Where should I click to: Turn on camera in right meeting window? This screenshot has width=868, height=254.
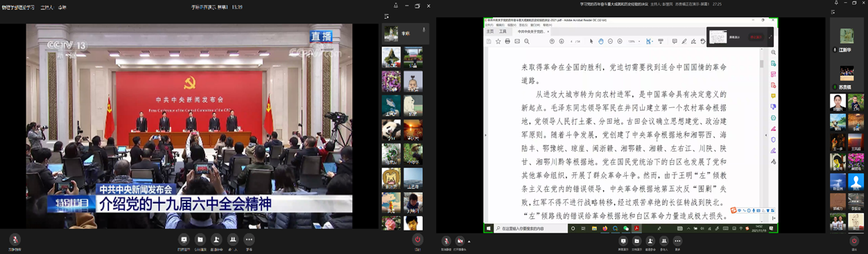click(460, 240)
